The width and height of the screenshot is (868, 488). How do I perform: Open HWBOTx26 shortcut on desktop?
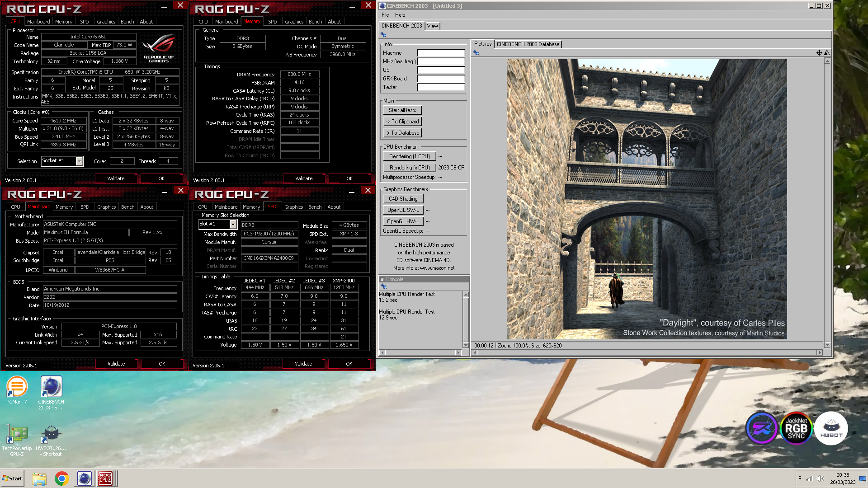(51, 440)
